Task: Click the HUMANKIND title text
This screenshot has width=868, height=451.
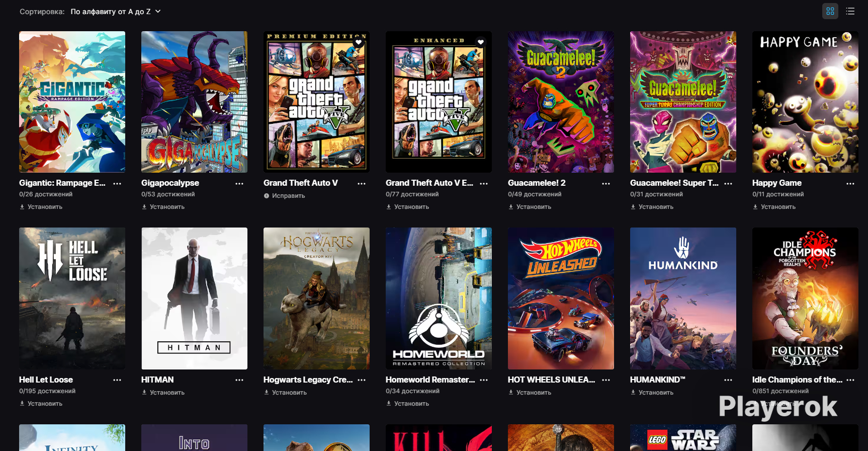Action: pyautogui.click(x=658, y=380)
